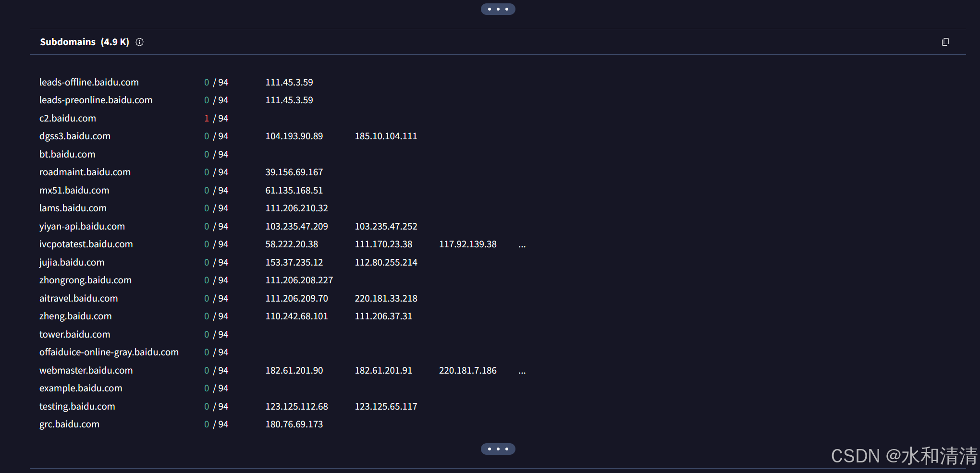980x473 pixels.
Task: Click IP address 117.92.139.38
Action: coord(468,244)
